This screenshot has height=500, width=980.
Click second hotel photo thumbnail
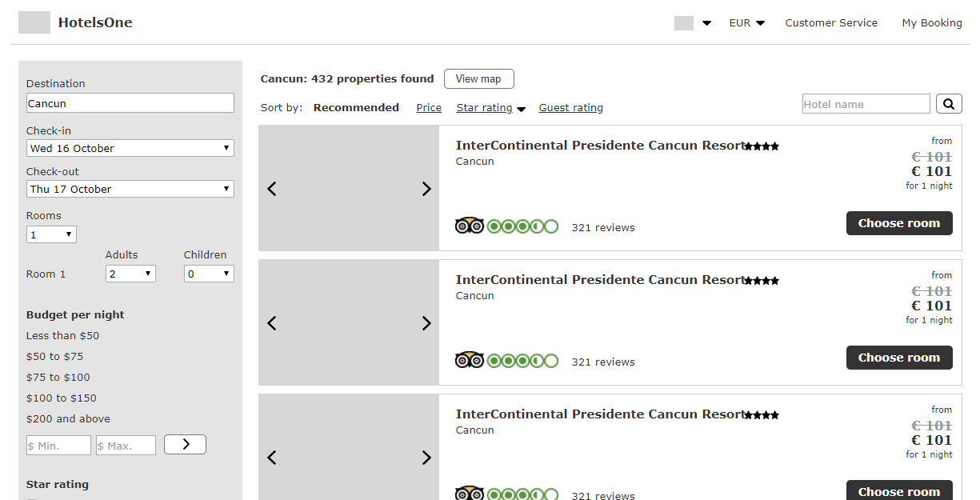349,323
